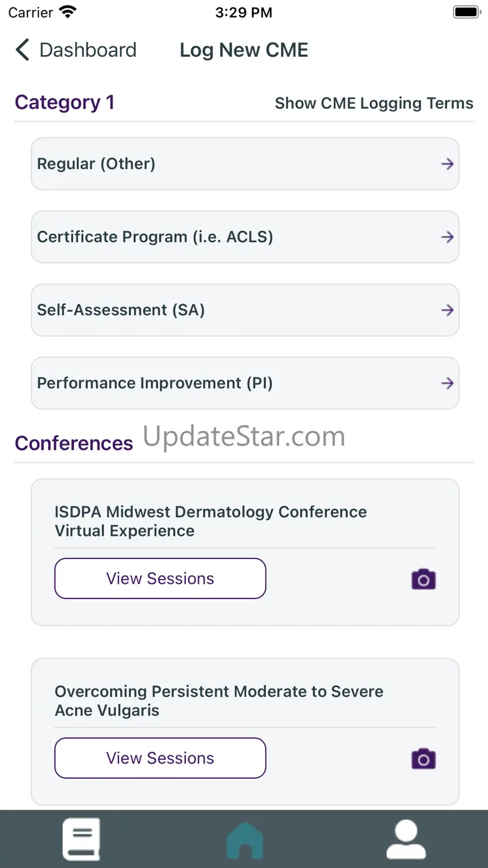Select Regular (Other) category
488x868 pixels.
click(96, 164)
